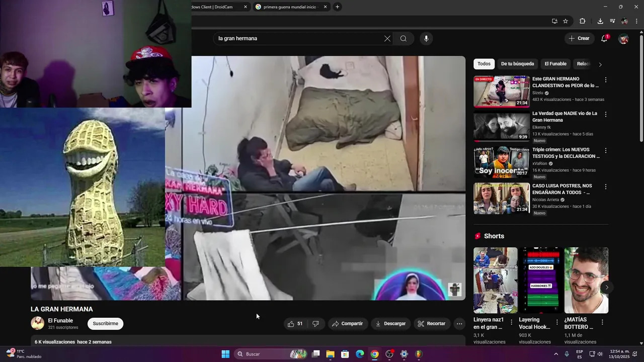Viewport: 644px width, 362px height.
Task: Clear the YouTube search box text
Action: (x=387, y=39)
